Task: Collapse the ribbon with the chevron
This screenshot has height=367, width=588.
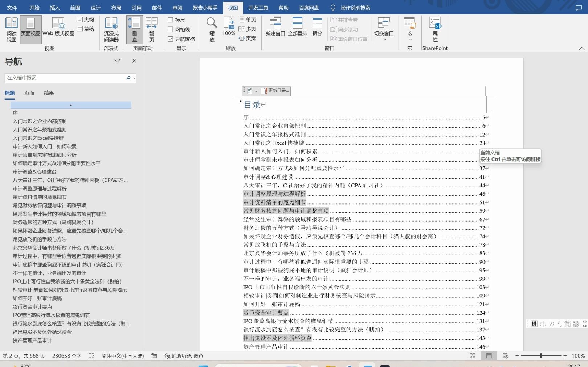Action: [x=581, y=48]
